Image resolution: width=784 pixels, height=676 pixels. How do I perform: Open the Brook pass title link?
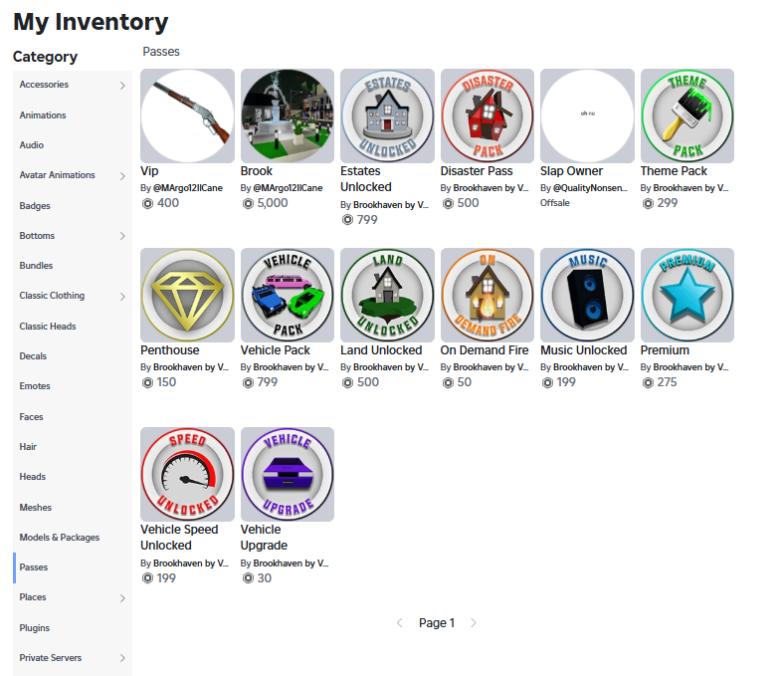[257, 171]
